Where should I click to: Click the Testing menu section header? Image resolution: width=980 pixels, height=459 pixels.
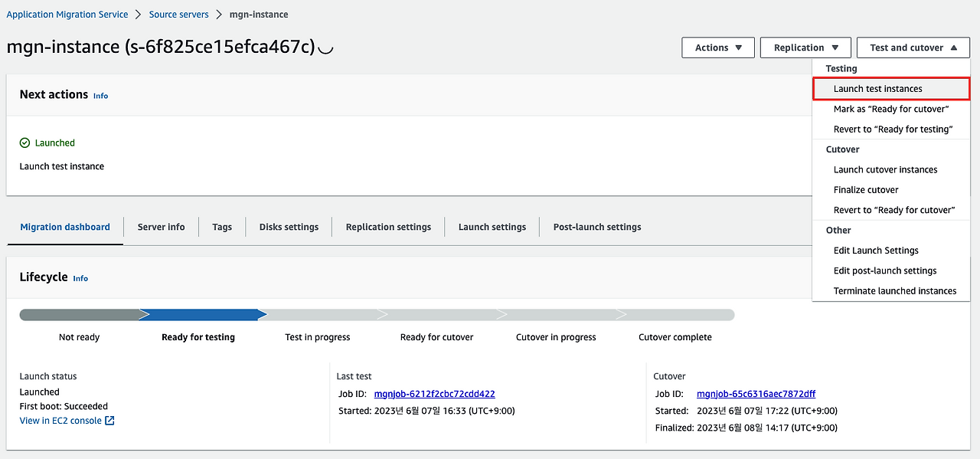click(841, 69)
